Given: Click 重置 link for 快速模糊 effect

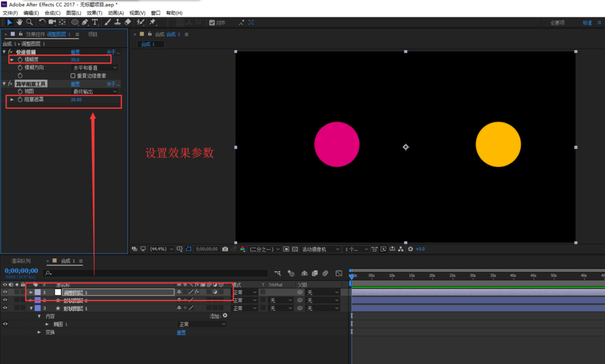Looking at the screenshot, I should [75, 51].
